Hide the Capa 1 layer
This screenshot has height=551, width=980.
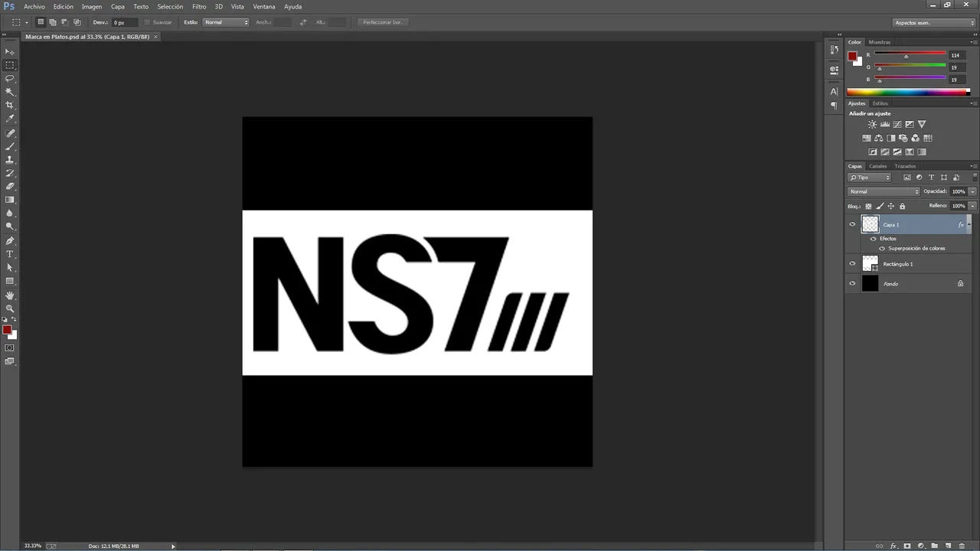[852, 224]
